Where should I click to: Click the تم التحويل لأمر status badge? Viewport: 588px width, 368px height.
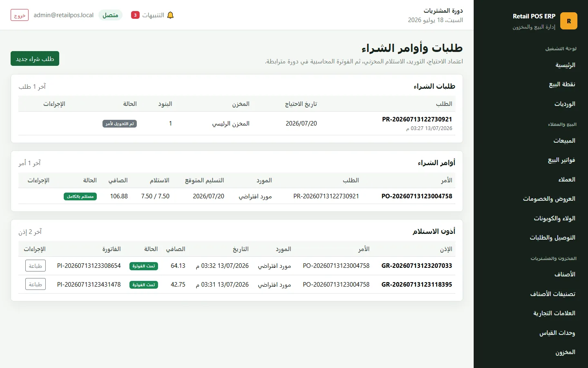(x=120, y=123)
